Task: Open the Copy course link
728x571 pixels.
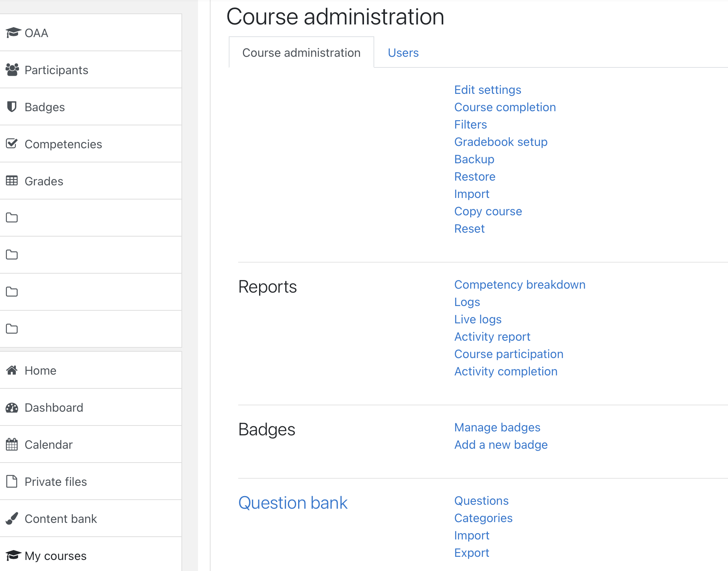Action: click(x=488, y=211)
